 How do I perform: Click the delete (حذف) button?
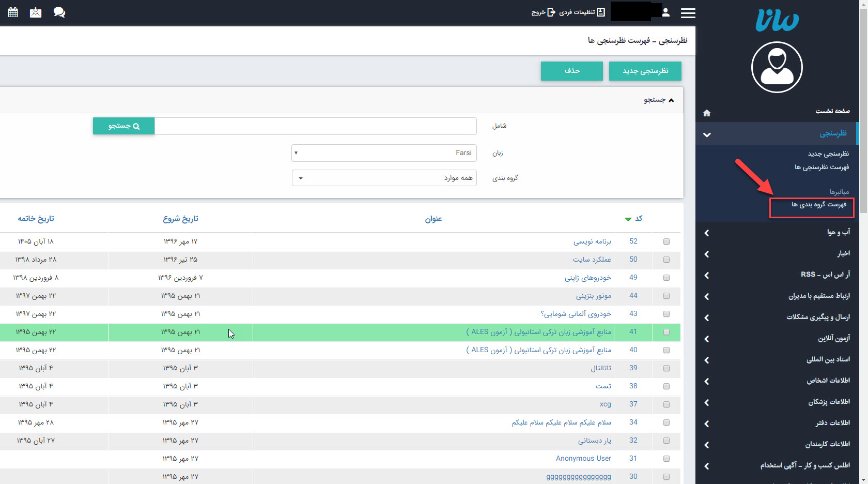(x=571, y=71)
